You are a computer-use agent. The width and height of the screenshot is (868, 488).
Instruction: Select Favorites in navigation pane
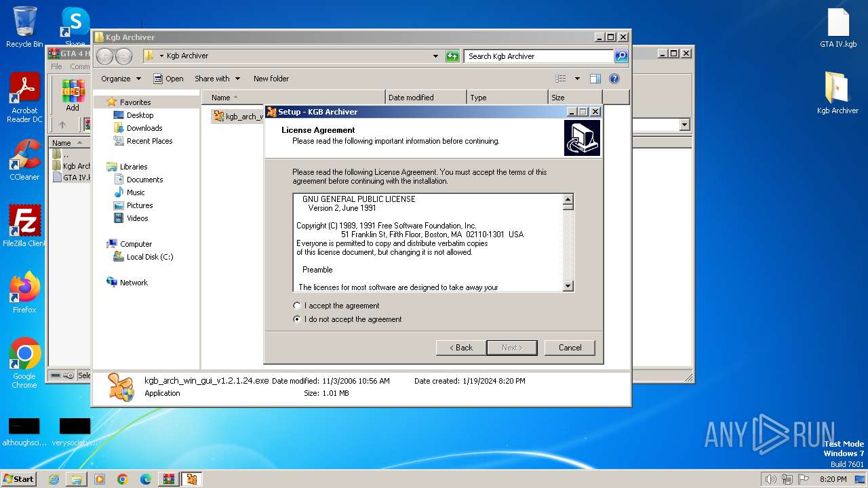pyautogui.click(x=136, y=102)
